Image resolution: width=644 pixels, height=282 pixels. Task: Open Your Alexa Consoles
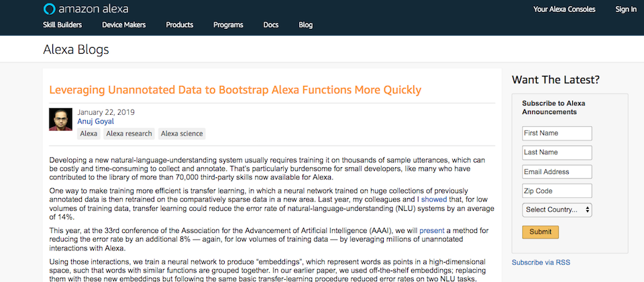pyautogui.click(x=564, y=9)
